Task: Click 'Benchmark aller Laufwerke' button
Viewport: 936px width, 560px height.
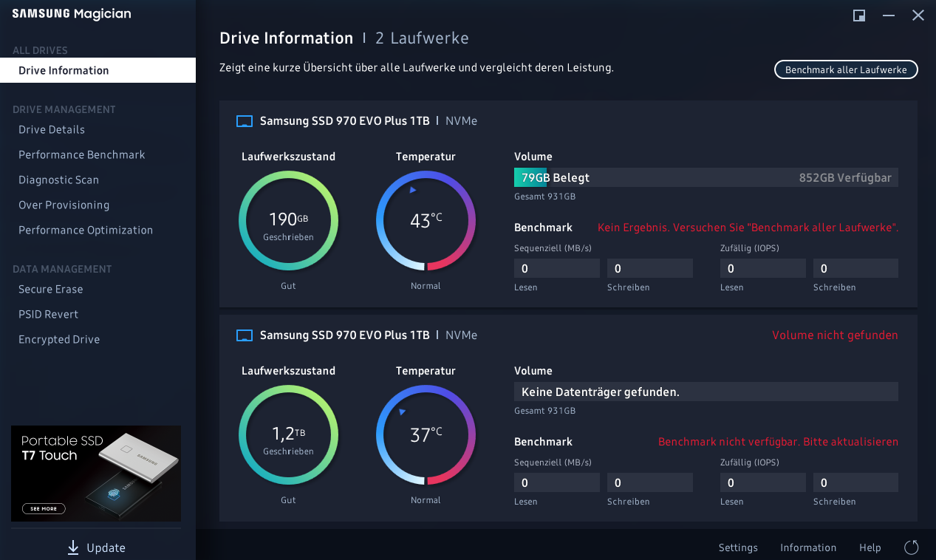Action: point(846,69)
